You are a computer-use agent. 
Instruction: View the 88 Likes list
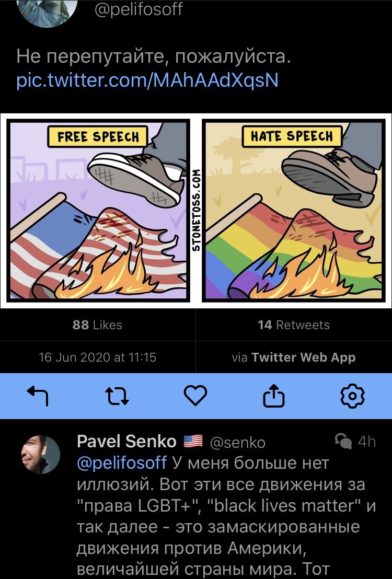[x=98, y=325]
